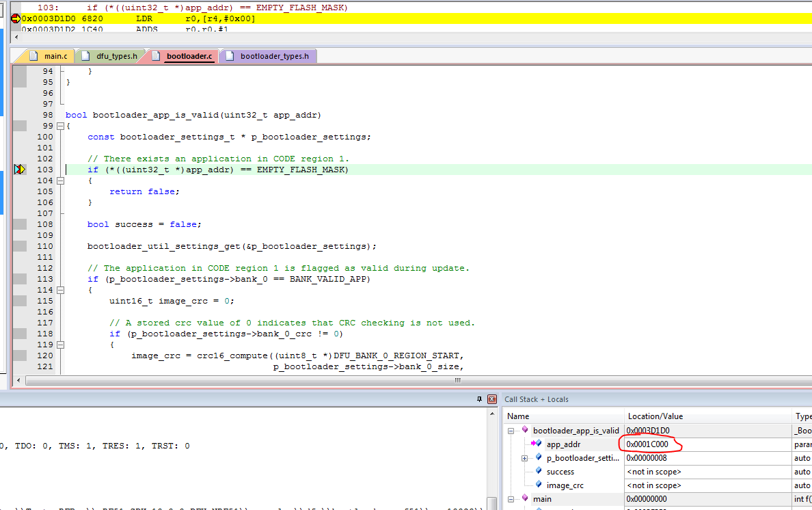This screenshot has height=510, width=812.
Task: Select p_bootloader_settings value 0x00000008
Action: point(647,458)
